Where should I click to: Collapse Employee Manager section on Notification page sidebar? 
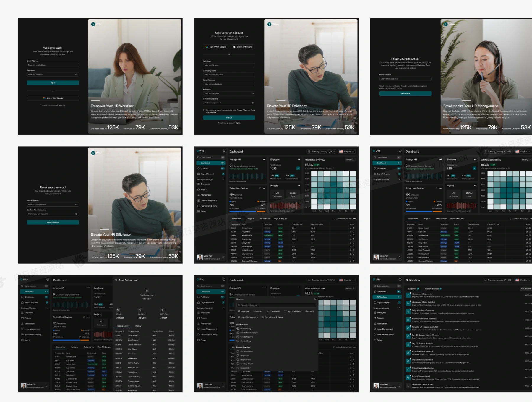400,308
